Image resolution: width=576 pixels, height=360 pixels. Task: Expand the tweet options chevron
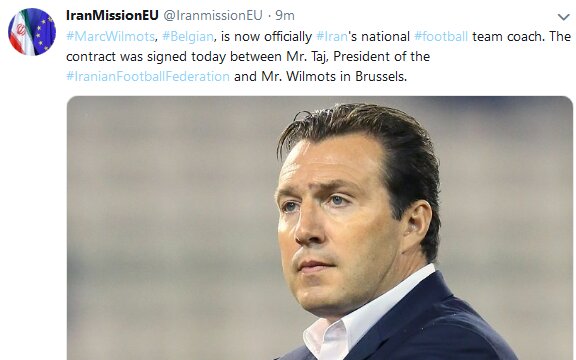tap(563, 17)
